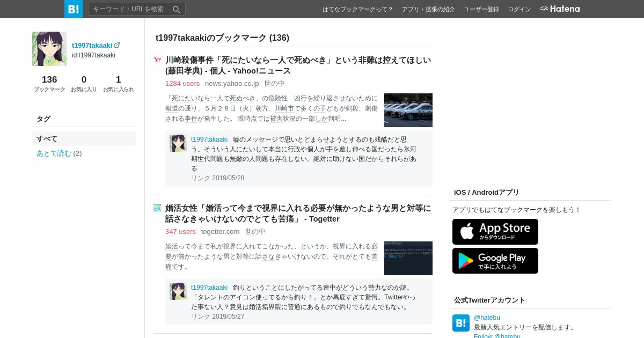
Task: Open the 婚活女性 Togetter article title
Action: point(298,214)
